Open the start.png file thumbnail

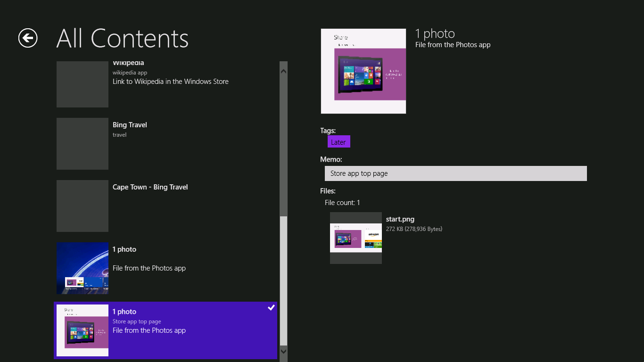click(x=355, y=238)
